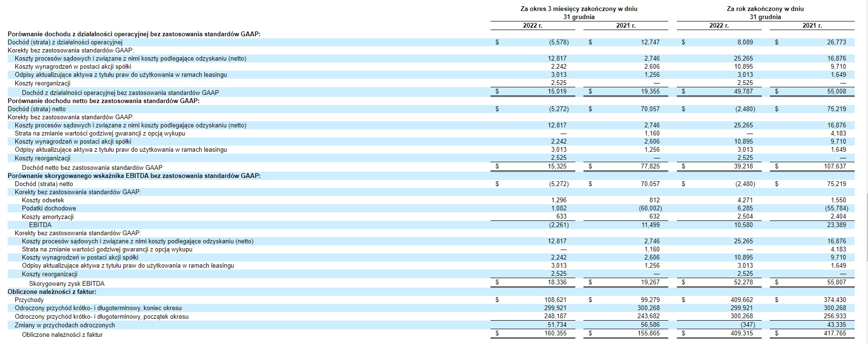Click the 160,355 value cell

(x=557, y=334)
